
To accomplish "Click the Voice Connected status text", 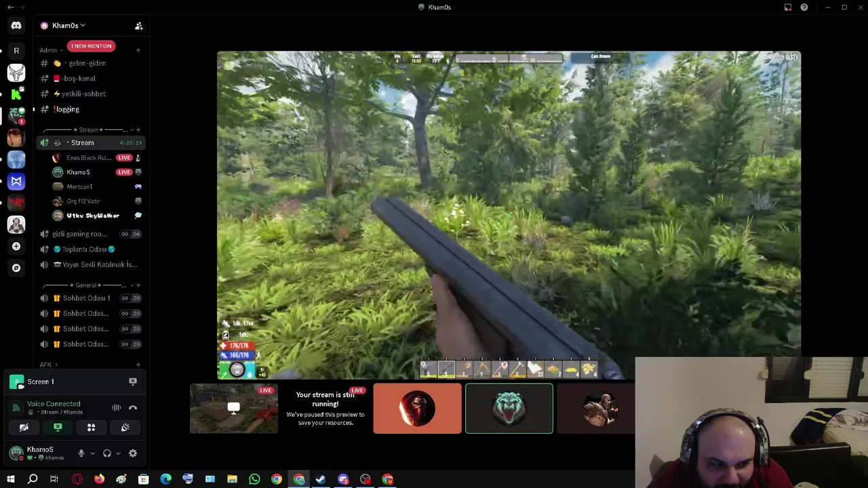I will [54, 404].
